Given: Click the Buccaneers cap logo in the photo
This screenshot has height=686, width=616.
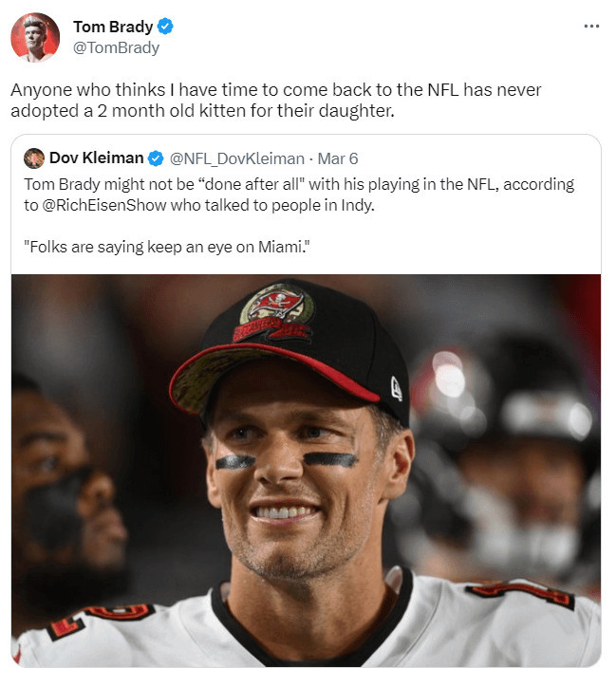Looking at the screenshot, I should coord(275,312).
